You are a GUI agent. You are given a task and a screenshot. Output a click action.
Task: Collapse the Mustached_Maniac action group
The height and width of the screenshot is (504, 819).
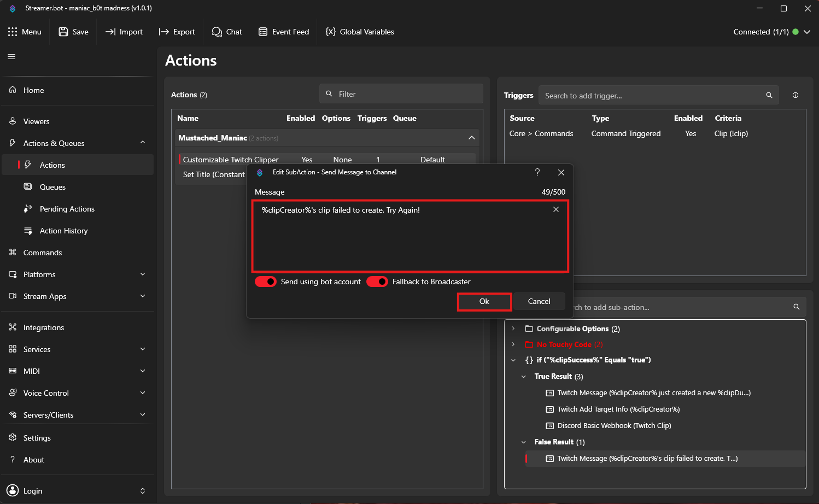tap(471, 138)
